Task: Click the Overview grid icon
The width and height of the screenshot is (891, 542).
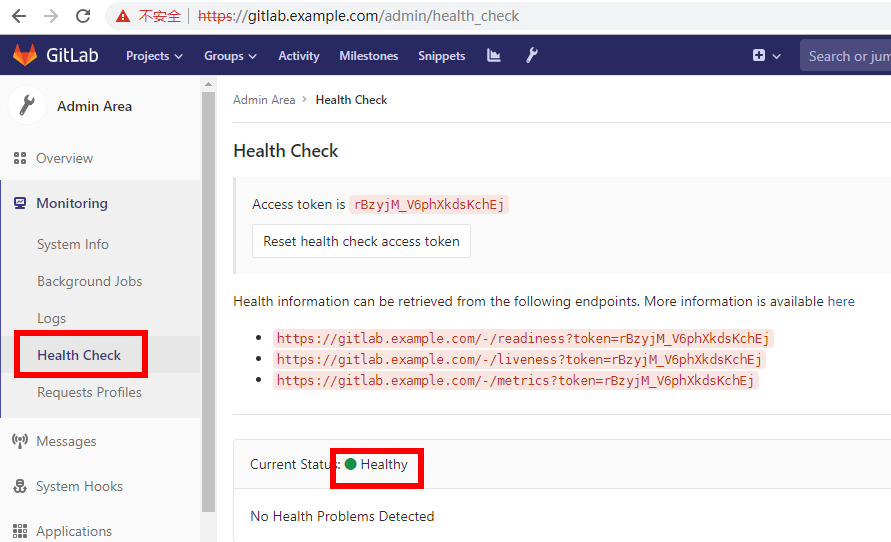Action: 20,158
